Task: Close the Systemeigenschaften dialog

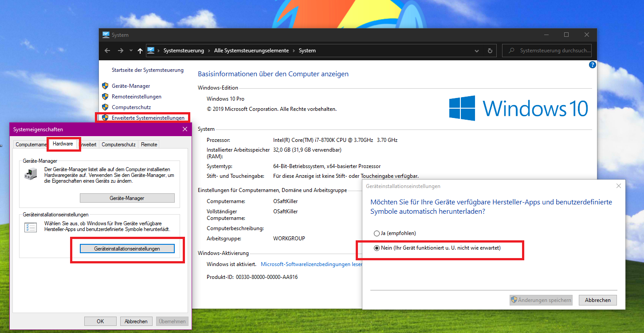Action: click(x=185, y=129)
